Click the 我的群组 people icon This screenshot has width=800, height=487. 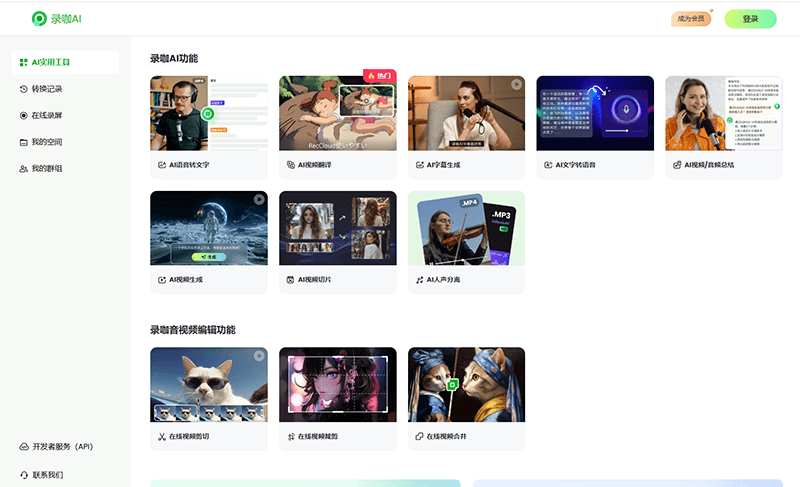pos(24,169)
